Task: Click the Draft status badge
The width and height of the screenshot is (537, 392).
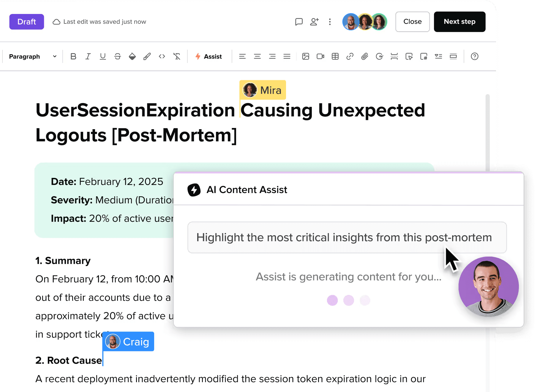Action: click(27, 22)
